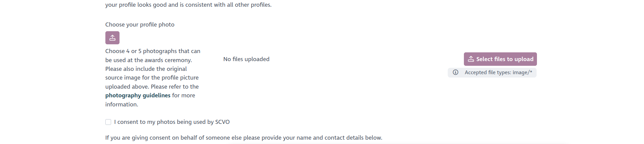Click the 'Choose 4 or 5 photographs' text

[152, 51]
